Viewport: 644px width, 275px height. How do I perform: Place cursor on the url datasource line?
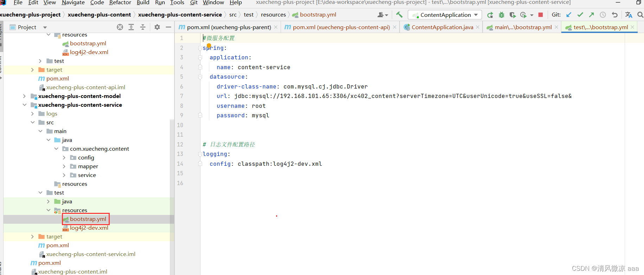click(x=394, y=96)
